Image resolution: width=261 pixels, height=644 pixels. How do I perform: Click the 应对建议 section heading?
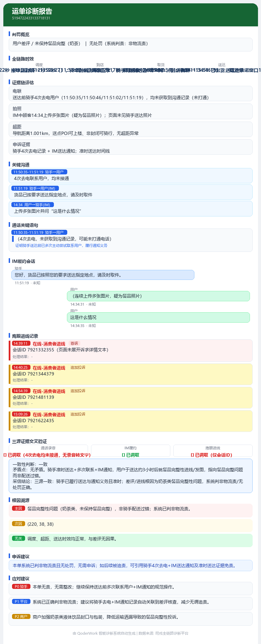click(21, 579)
